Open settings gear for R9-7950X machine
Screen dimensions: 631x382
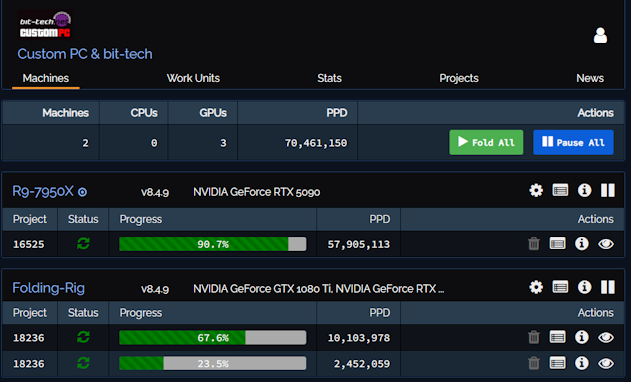[x=536, y=190]
